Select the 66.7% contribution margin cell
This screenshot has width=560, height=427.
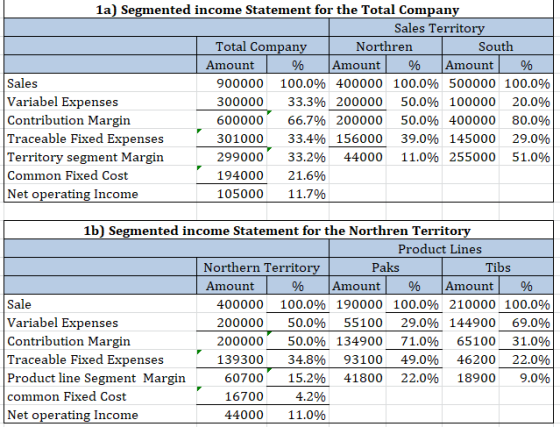(x=298, y=120)
